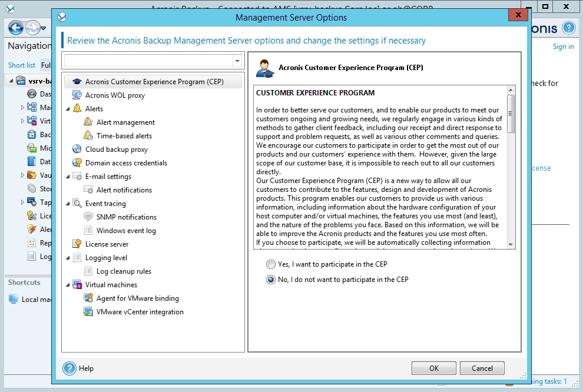The width and height of the screenshot is (583, 392).
Task: Click the Local machine shortcut monitor icon
Action: click(x=14, y=299)
